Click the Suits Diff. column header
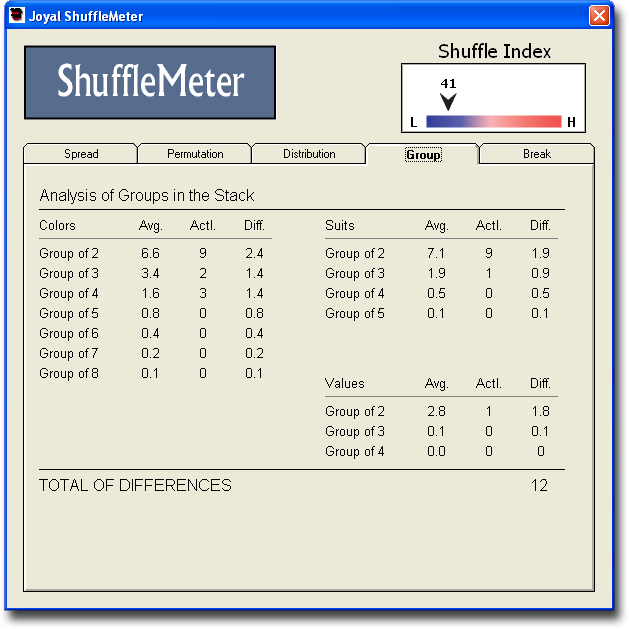629x629 pixels. (540, 225)
